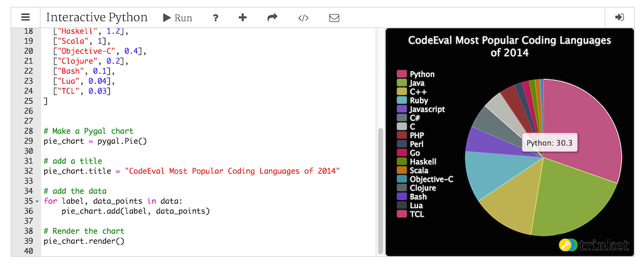Viewport: 644px width, 265px height.
Task: Open the hamburger menu
Action: [26, 17]
